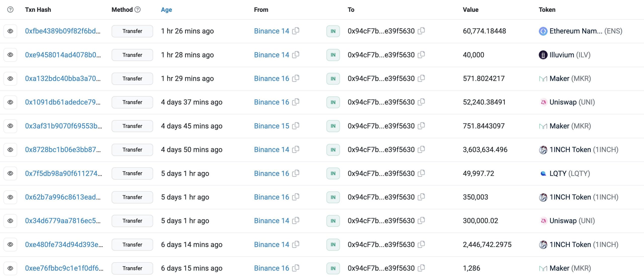Copy recipient address in Illuvium row
The width and height of the screenshot is (644, 279).
click(421, 55)
